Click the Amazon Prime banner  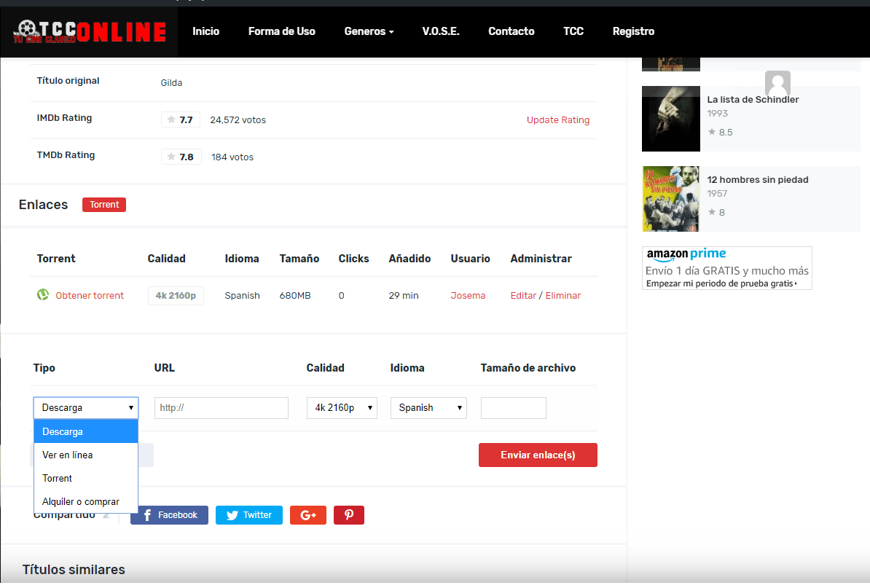point(726,268)
